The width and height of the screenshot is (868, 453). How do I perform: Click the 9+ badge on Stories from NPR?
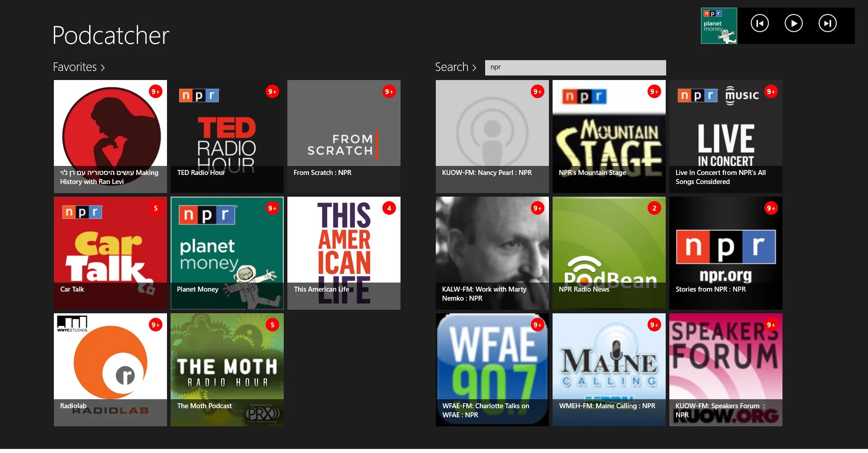coord(771,208)
